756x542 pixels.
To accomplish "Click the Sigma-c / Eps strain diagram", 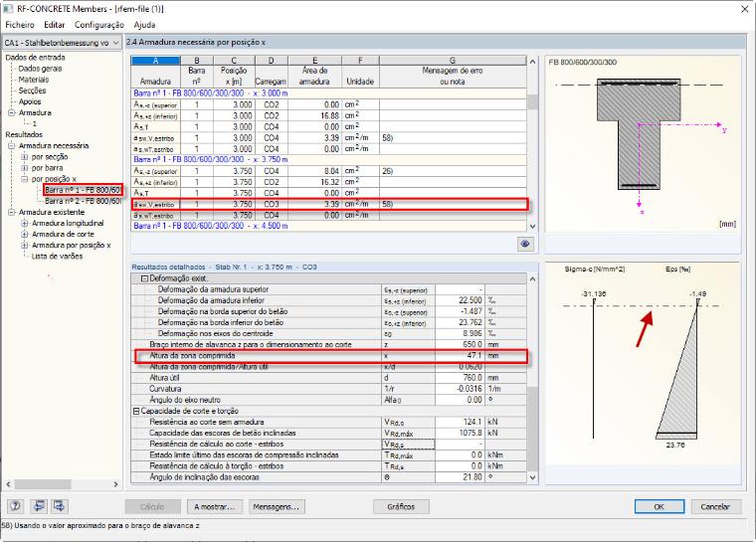I will (642, 364).
